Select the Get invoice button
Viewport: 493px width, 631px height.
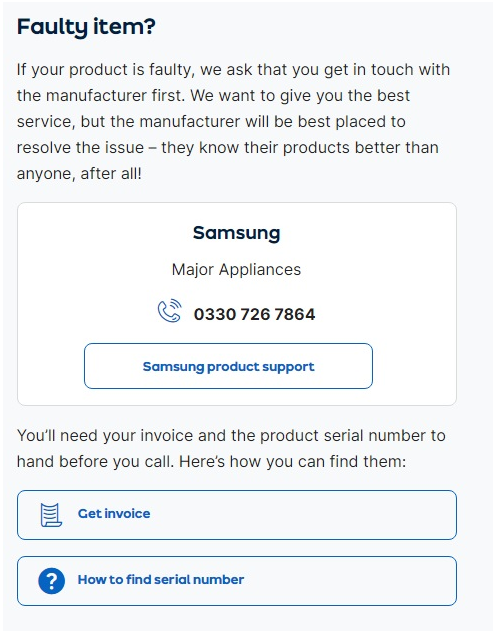(237, 515)
